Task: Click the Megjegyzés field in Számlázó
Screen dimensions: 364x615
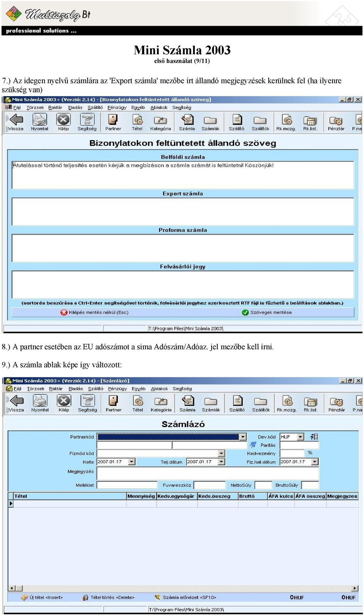Action: (208, 473)
